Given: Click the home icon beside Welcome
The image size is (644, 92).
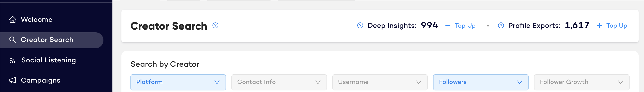Looking at the screenshot, I should (13, 20).
